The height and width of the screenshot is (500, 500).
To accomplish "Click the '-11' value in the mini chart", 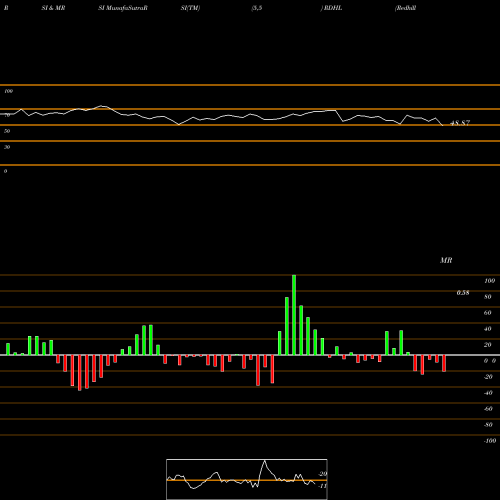I will 323,486.
